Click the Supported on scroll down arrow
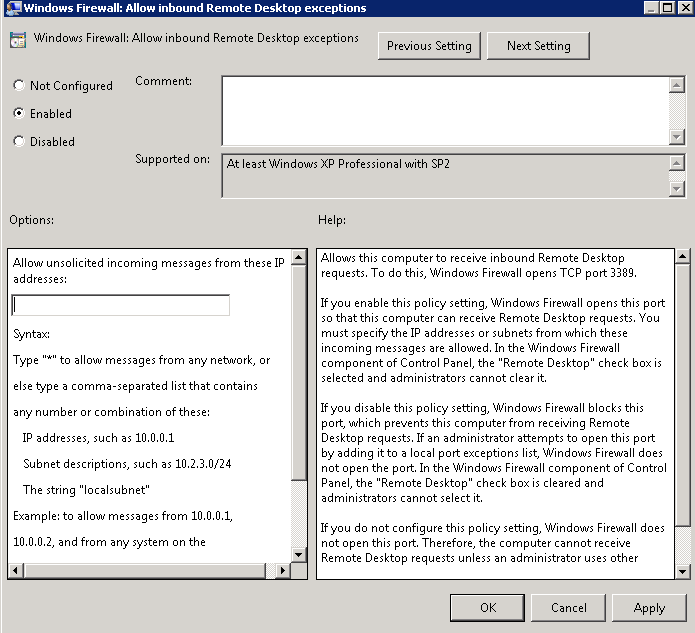The height and width of the screenshot is (633, 695). click(x=677, y=189)
